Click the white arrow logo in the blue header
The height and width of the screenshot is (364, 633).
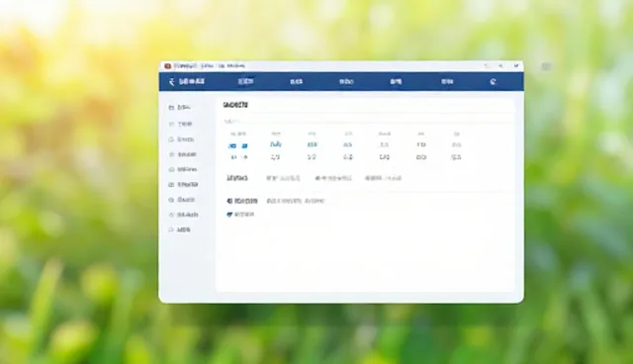pyautogui.click(x=171, y=82)
